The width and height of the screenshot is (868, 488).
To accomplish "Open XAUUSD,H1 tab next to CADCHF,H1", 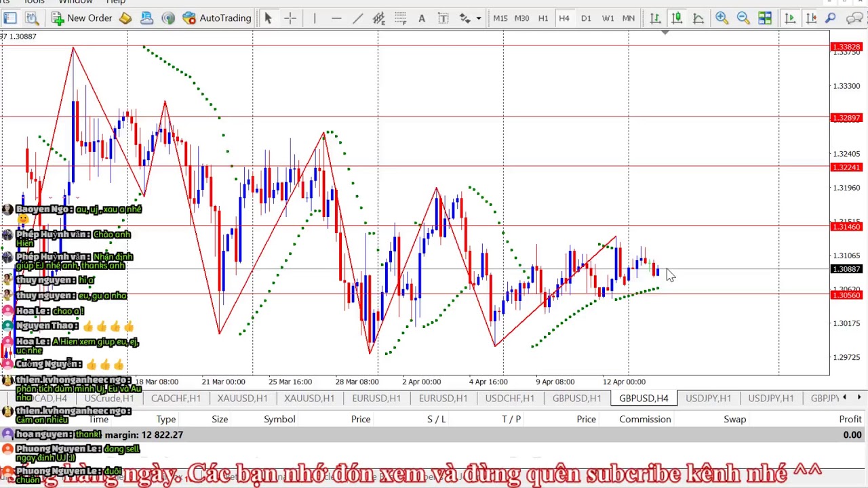I will (x=242, y=399).
